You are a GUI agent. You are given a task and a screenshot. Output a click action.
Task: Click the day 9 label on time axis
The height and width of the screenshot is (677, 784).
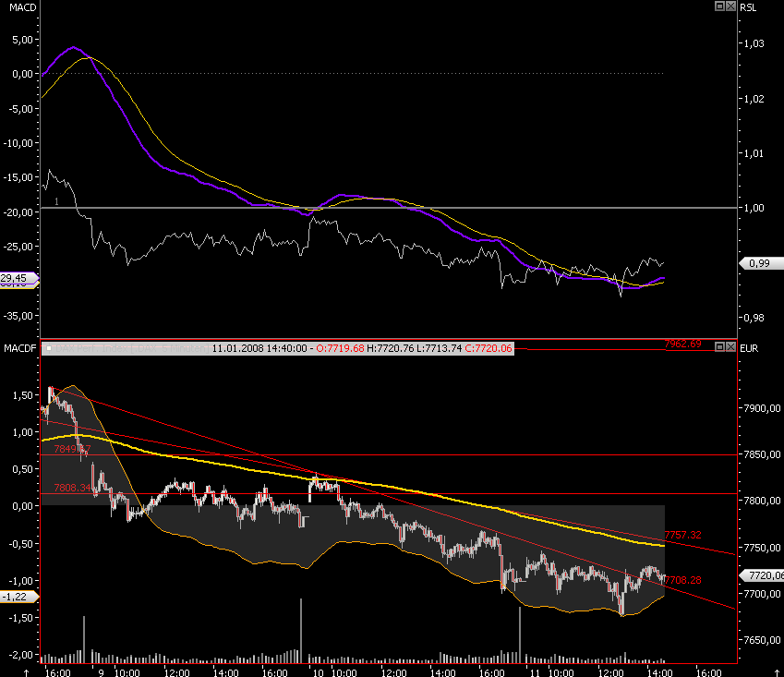[101, 672]
